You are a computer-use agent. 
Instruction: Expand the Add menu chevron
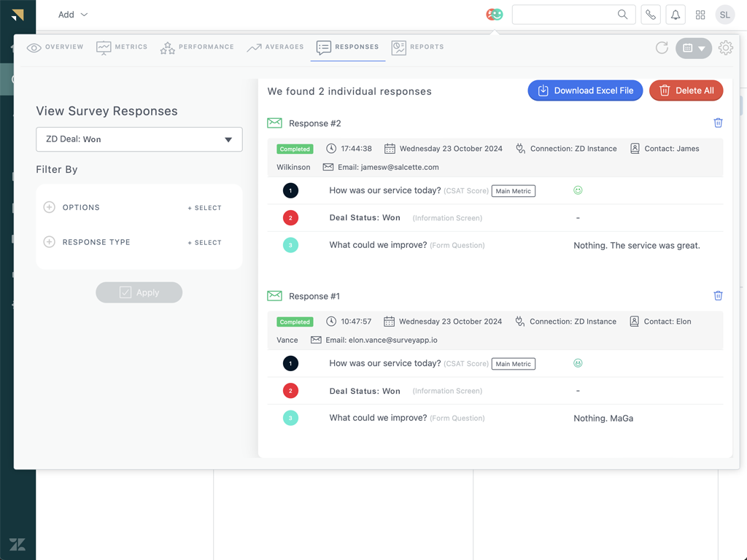pyautogui.click(x=84, y=15)
